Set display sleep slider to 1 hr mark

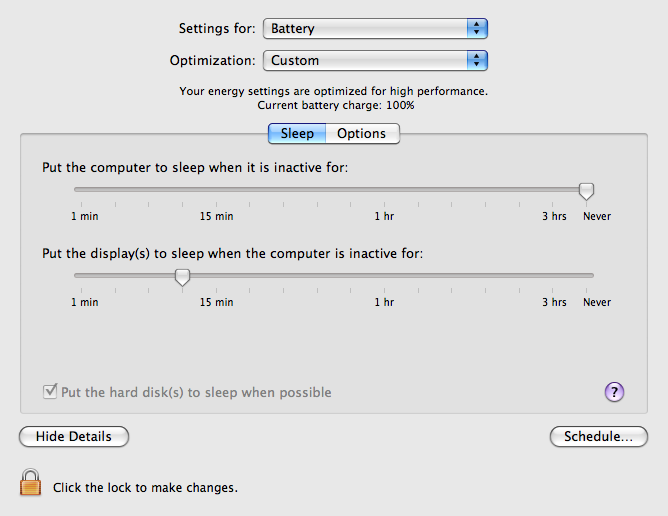pos(384,276)
